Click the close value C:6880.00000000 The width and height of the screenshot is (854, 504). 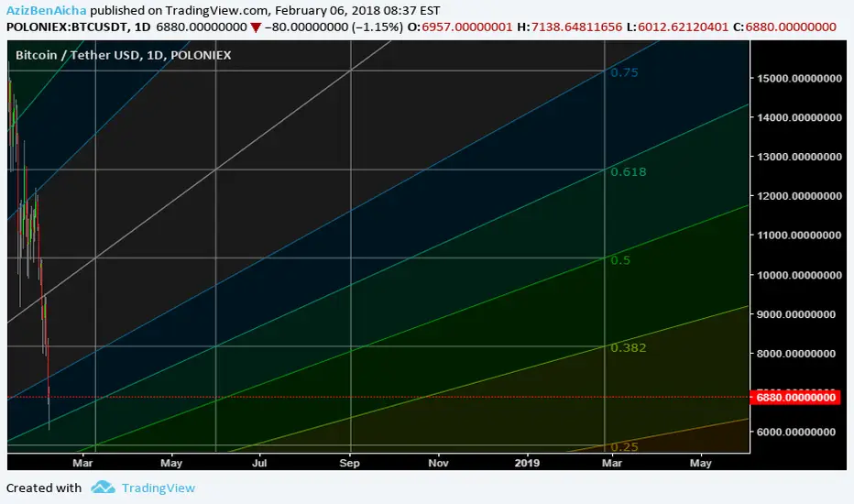(x=784, y=27)
